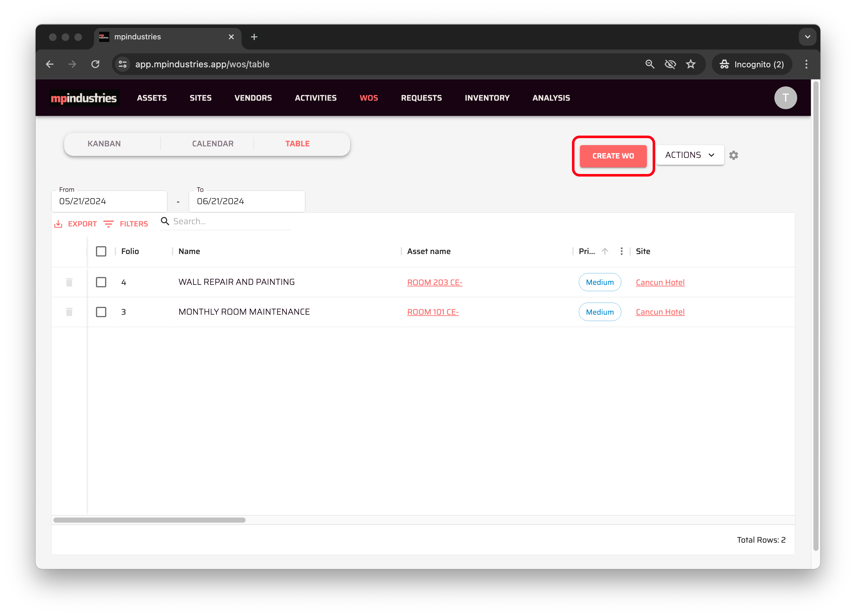Viewport: 856px width, 616px height.
Task: Open the Filters icon
Action: pyautogui.click(x=109, y=224)
